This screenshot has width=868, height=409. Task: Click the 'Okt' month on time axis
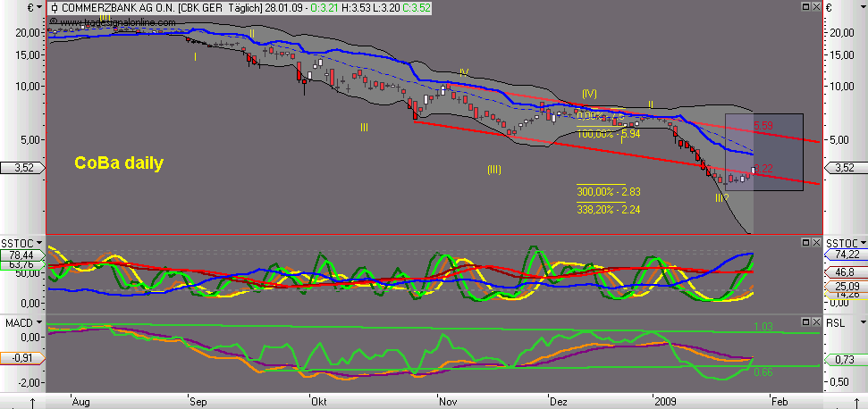click(x=319, y=402)
